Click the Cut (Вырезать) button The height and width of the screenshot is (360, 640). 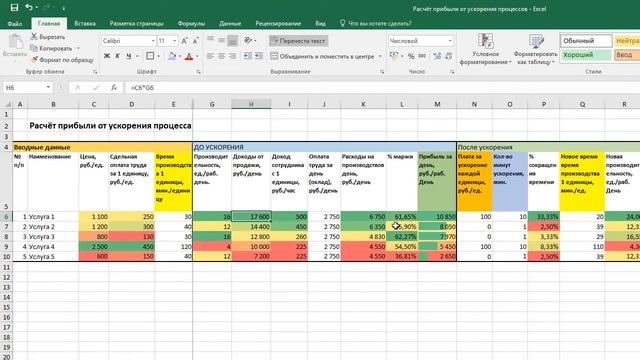pos(48,37)
